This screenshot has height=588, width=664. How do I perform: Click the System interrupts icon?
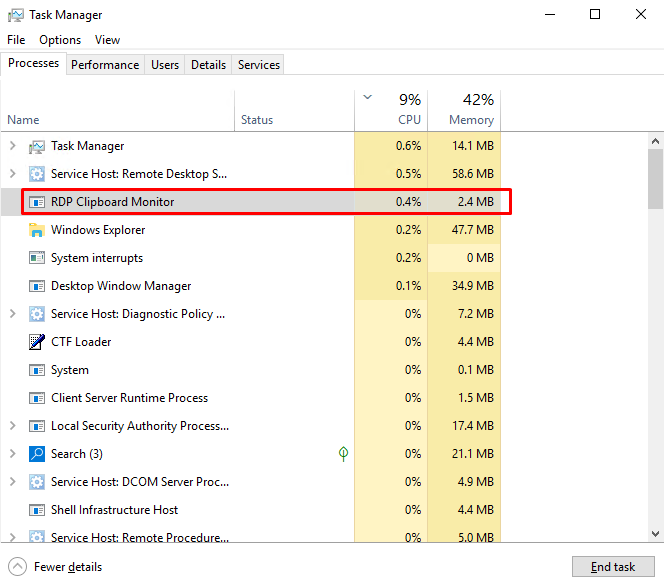[x=37, y=258]
